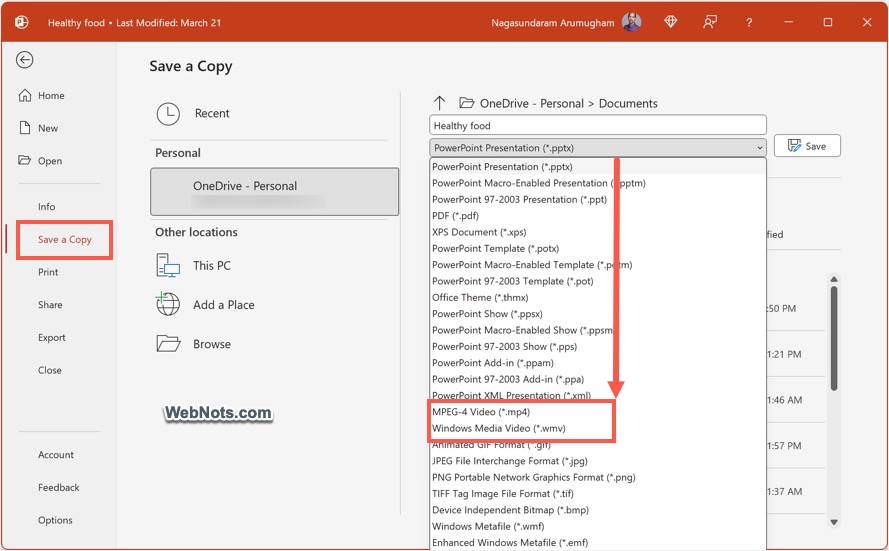The height and width of the screenshot is (551, 889).
Task: Choose PowerPoint 97-2003 Add-in (*.ppa)
Action: pyautogui.click(x=598, y=380)
